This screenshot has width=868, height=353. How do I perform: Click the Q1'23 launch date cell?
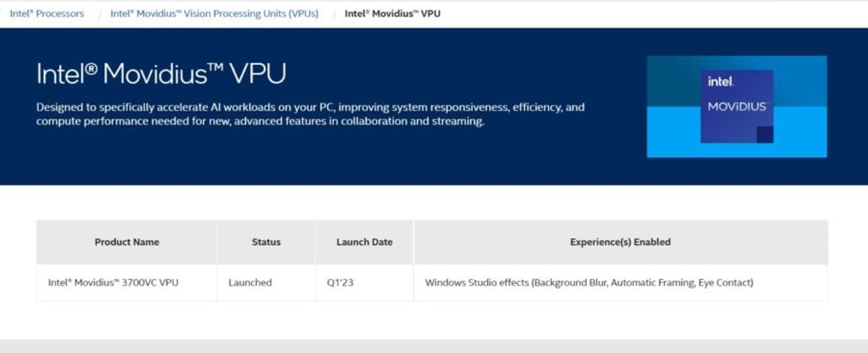coord(340,282)
